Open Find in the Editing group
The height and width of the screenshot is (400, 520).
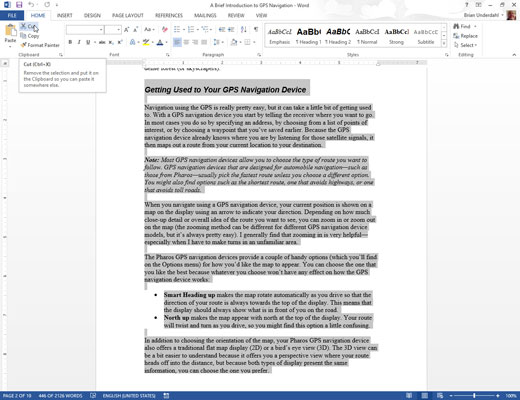(x=462, y=26)
